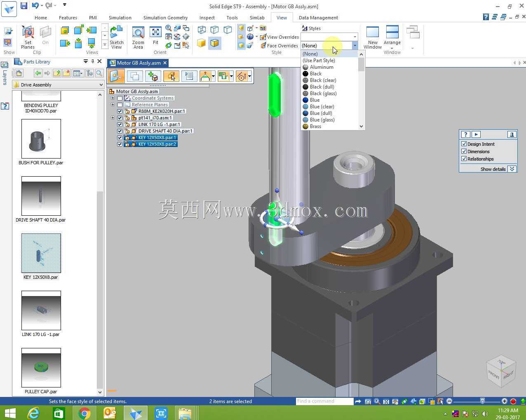Open Internet Explorer from taskbar

33,413
